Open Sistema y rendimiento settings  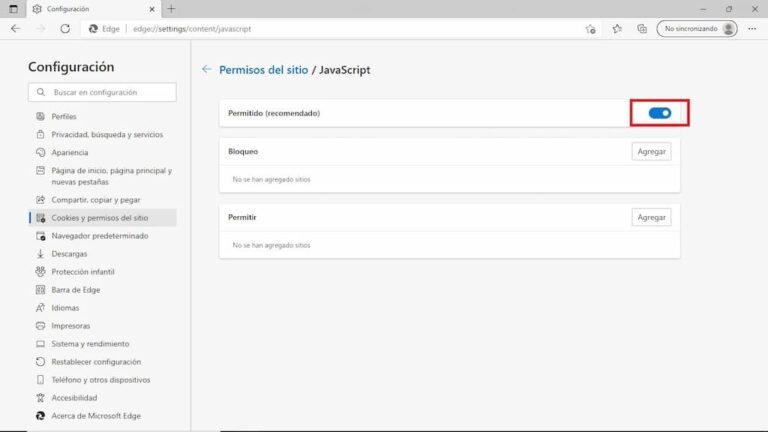coord(102,344)
